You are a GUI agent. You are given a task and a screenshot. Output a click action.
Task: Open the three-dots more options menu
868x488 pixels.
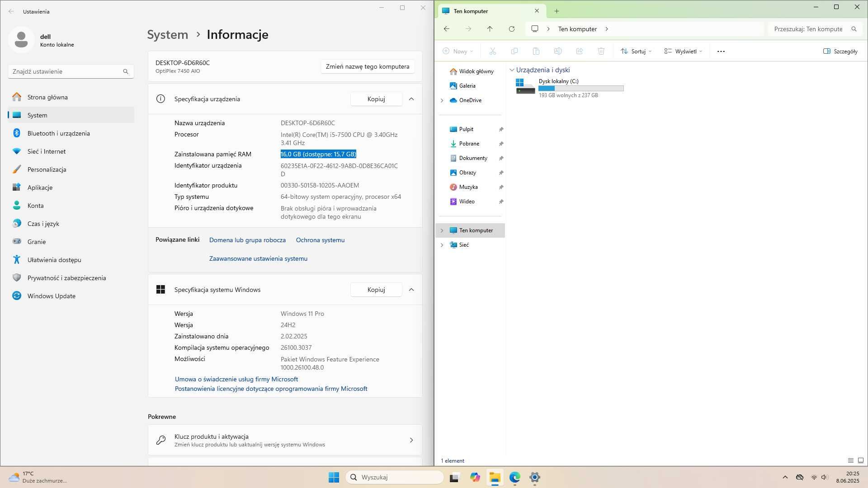[x=721, y=52]
